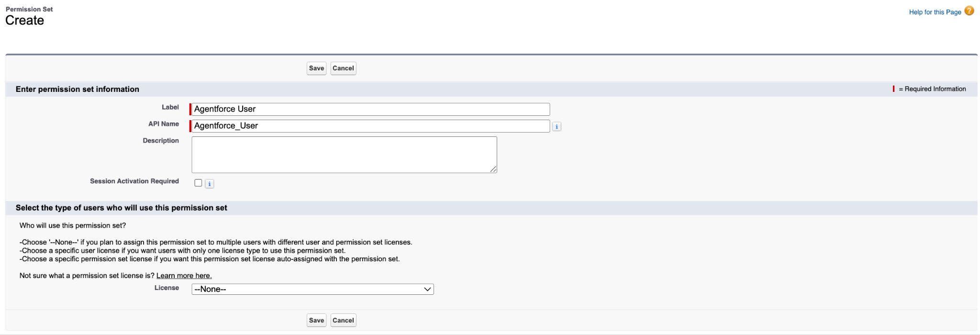Open the License dropdown
This screenshot has height=335, width=980.
312,289
